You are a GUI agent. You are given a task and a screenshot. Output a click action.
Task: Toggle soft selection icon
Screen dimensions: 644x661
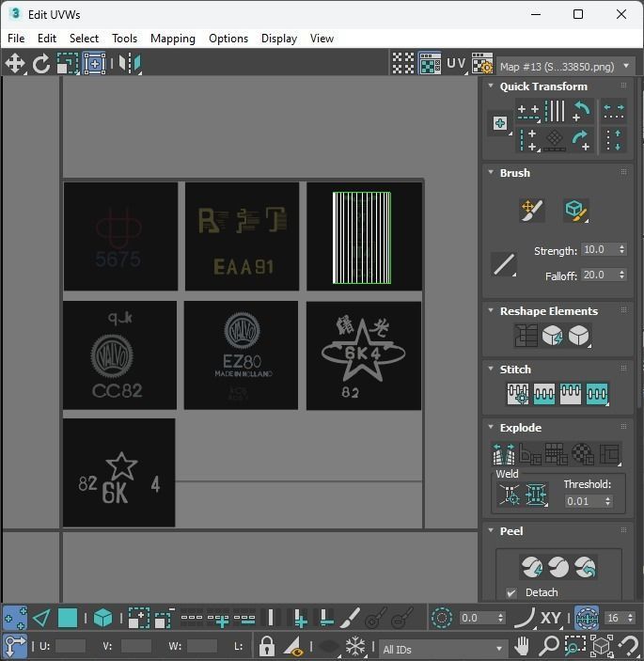click(442, 618)
